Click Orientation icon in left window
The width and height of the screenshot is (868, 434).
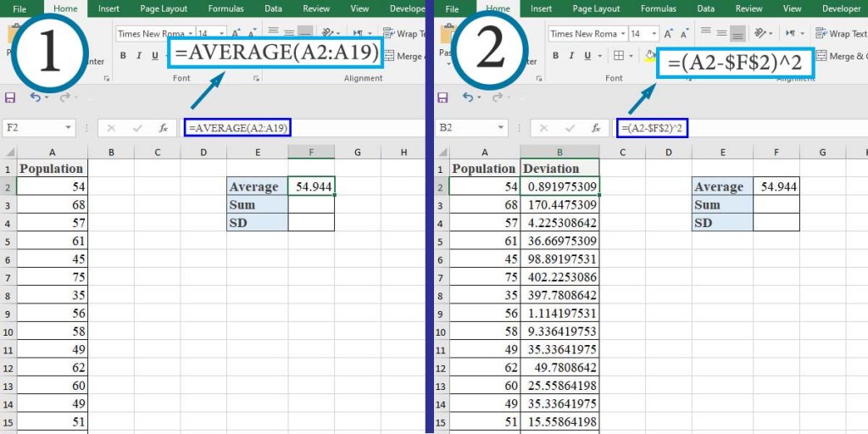click(x=326, y=33)
